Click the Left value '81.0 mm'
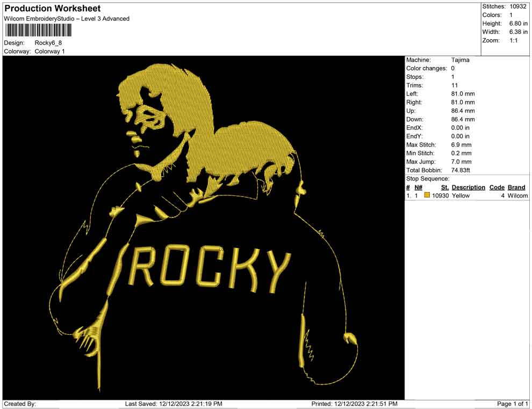This screenshot has width=532, height=409. 463,94
